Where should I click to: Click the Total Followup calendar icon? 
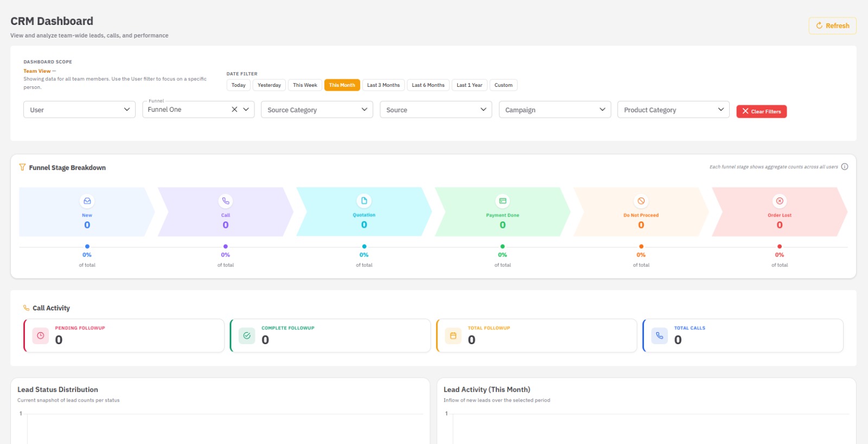454,335
